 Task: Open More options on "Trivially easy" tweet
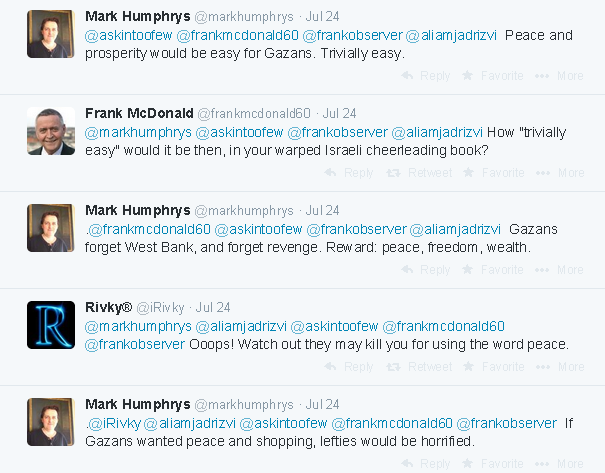[x=560, y=76]
